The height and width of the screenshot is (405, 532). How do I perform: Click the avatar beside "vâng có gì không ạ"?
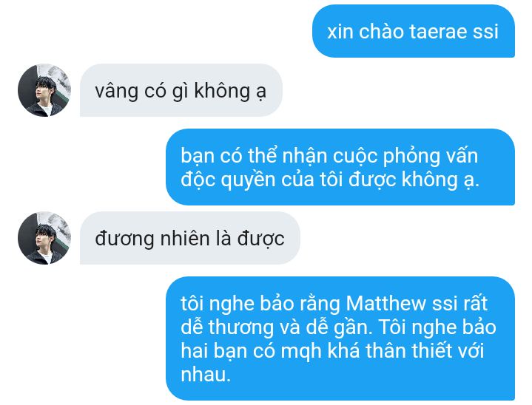tap(44, 90)
